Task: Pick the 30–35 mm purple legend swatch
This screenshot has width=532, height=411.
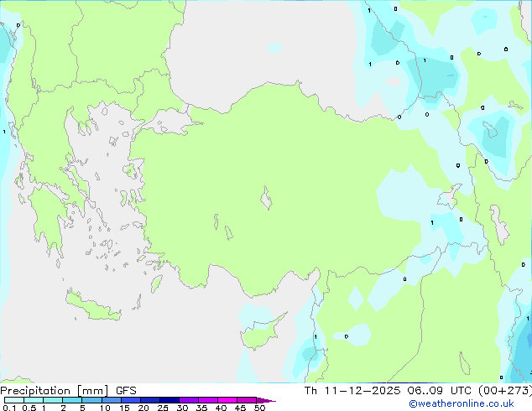Action: 189,400
